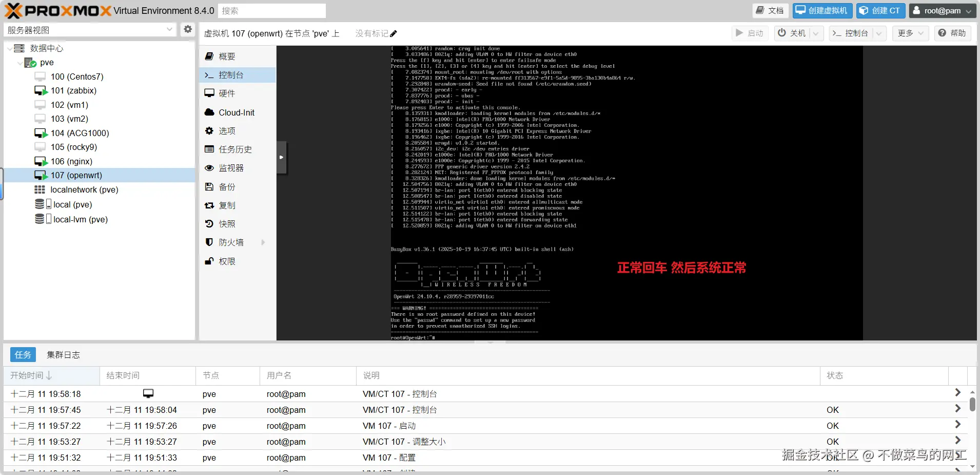
Task: Open the 监视器 monitor menu
Action: (238, 168)
